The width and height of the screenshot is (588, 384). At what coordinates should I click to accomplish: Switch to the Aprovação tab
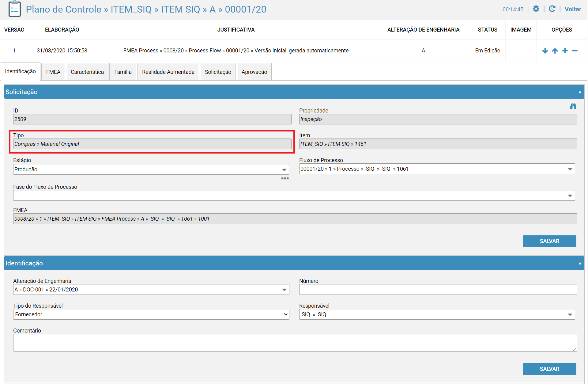pos(254,72)
